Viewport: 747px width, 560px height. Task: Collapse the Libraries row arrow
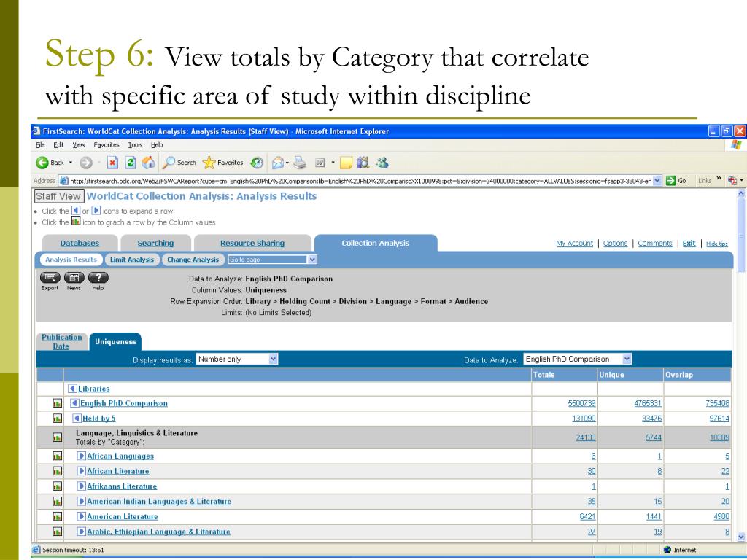pyautogui.click(x=72, y=389)
